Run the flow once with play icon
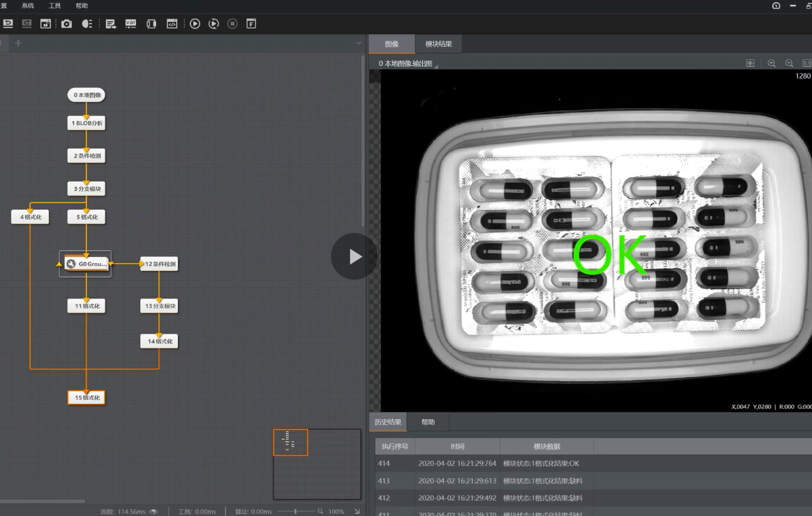Image resolution: width=812 pixels, height=516 pixels. click(x=195, y=24)
